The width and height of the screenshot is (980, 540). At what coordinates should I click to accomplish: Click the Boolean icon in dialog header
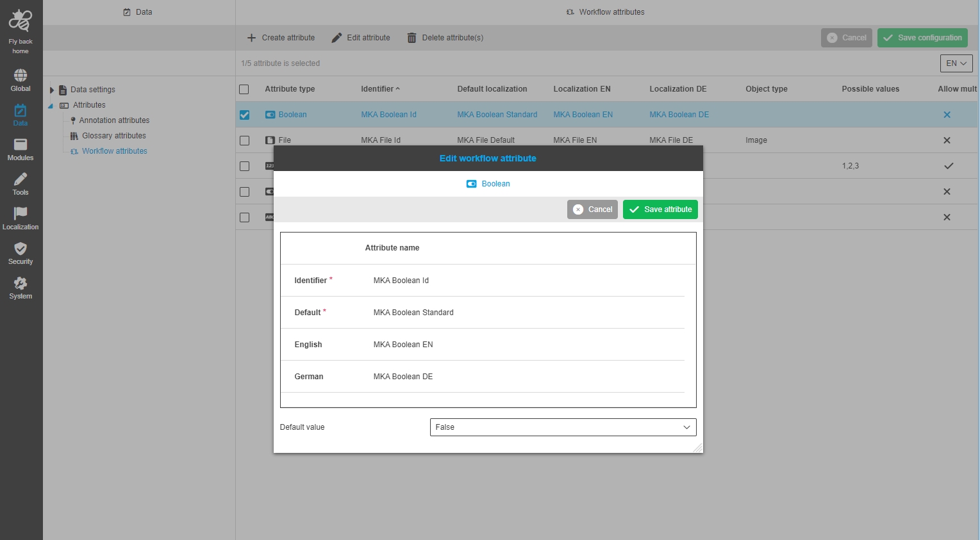coord(471,184)
